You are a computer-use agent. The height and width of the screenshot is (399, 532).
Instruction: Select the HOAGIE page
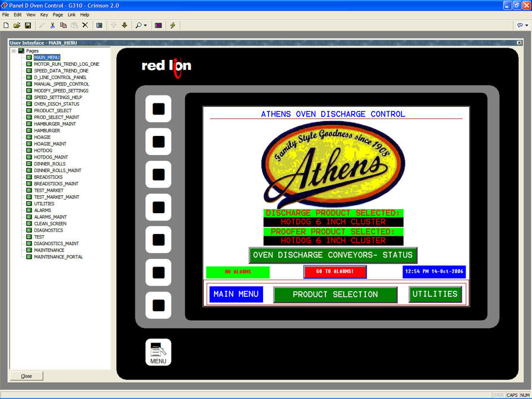[42, 137]
